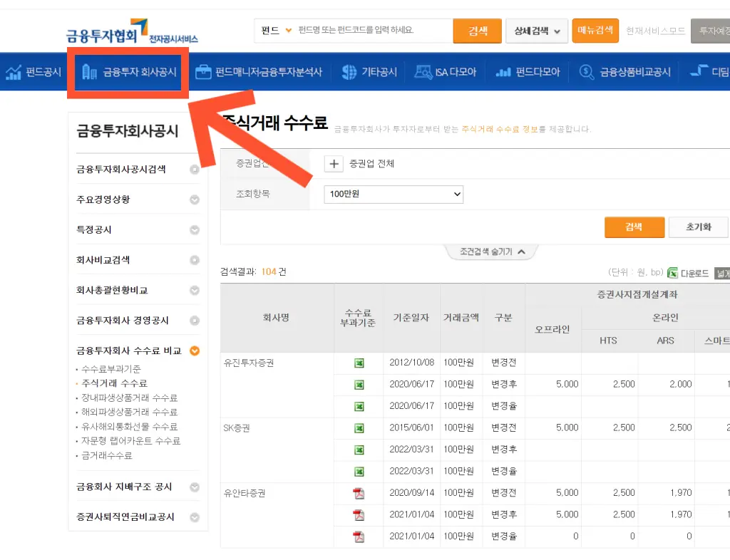The image size is (730, 560).
Task: Click the plus button beside 증권업 전체
Action: click(x=334, y=164)
